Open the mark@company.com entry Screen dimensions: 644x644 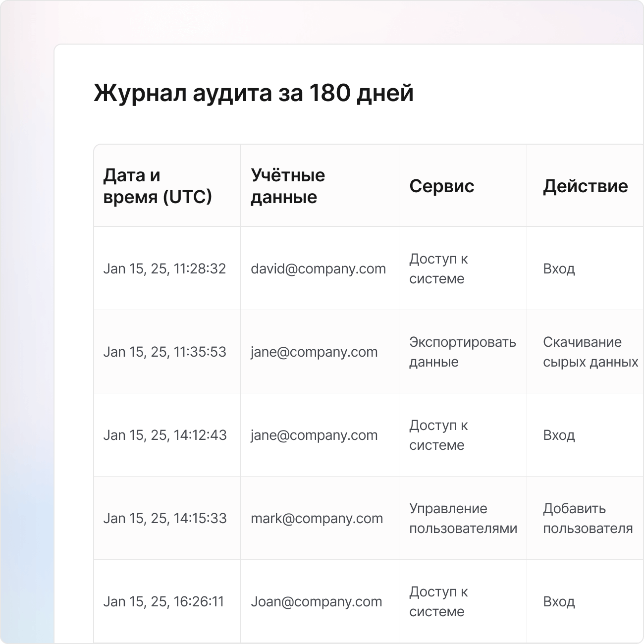click(x=317, y=518)
